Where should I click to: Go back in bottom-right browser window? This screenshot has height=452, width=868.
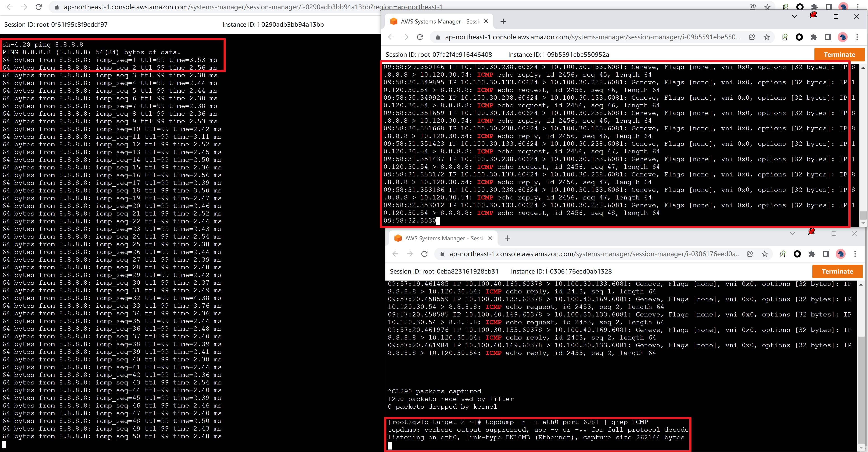click(x=395, y=254)
